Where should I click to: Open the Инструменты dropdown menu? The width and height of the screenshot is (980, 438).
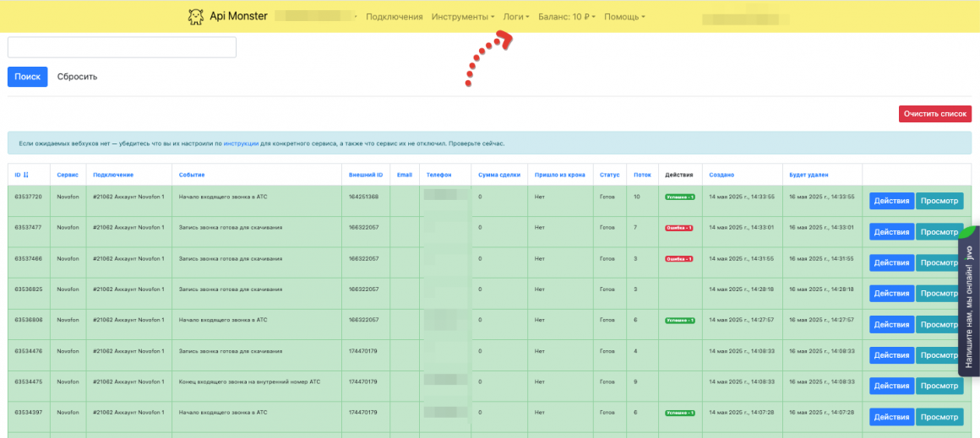[x=463, y=17]
